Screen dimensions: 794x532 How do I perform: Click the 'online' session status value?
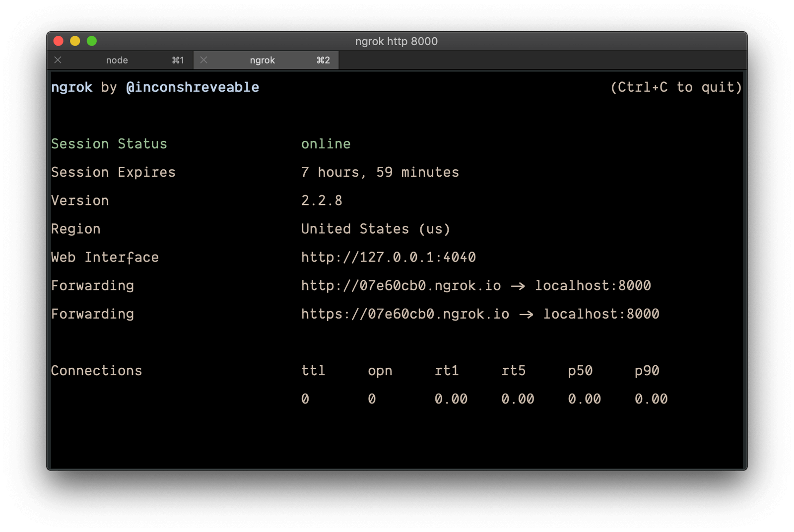[x=326, y=144]
